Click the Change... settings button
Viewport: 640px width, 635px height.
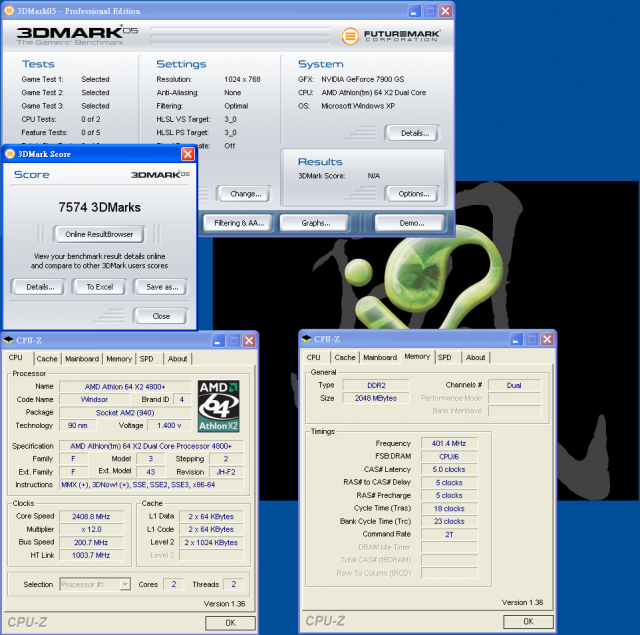(x=245, y=194)
